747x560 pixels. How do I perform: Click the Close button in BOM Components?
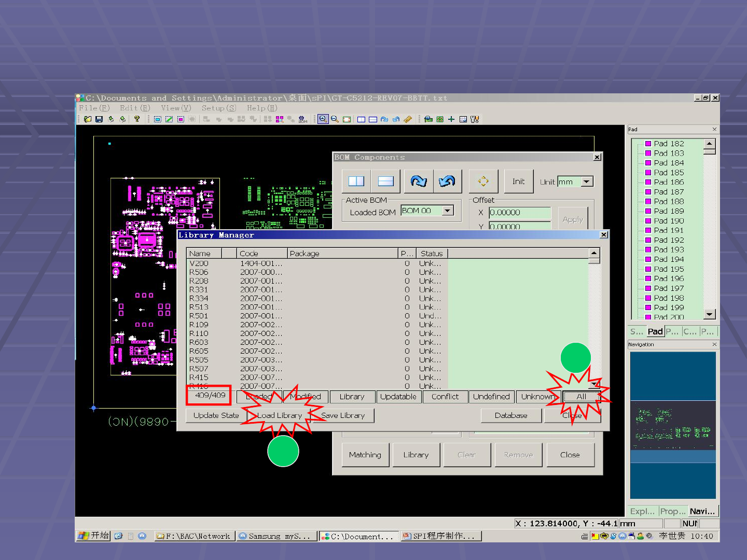pyautogui.click(x=570, y=455)
